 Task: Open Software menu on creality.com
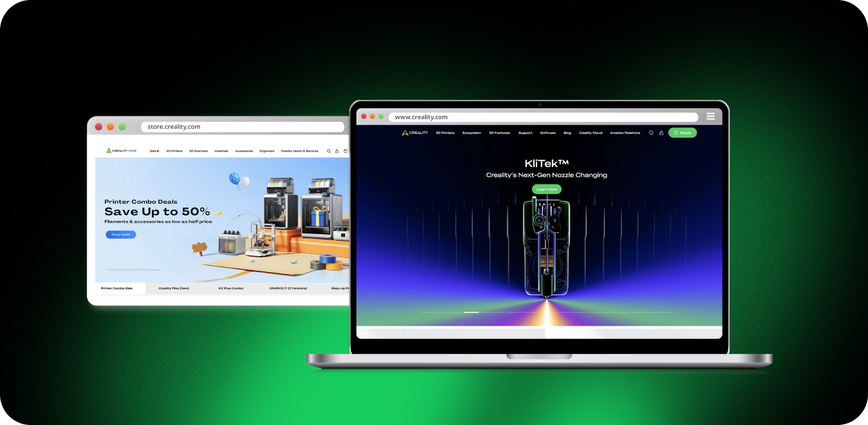(x=548, y=132)
